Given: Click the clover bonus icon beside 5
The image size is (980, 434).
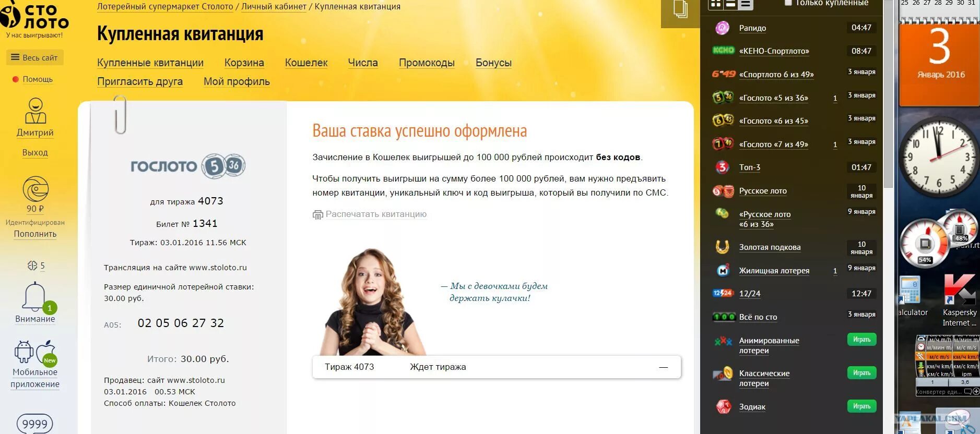Looking at the screenshot, I should click(32, 266).
